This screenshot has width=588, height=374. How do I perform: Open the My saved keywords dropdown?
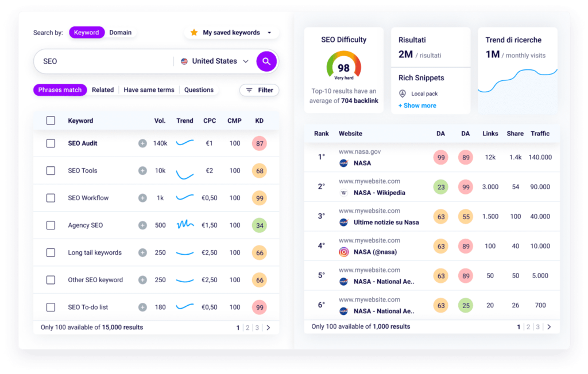[231, 33]
